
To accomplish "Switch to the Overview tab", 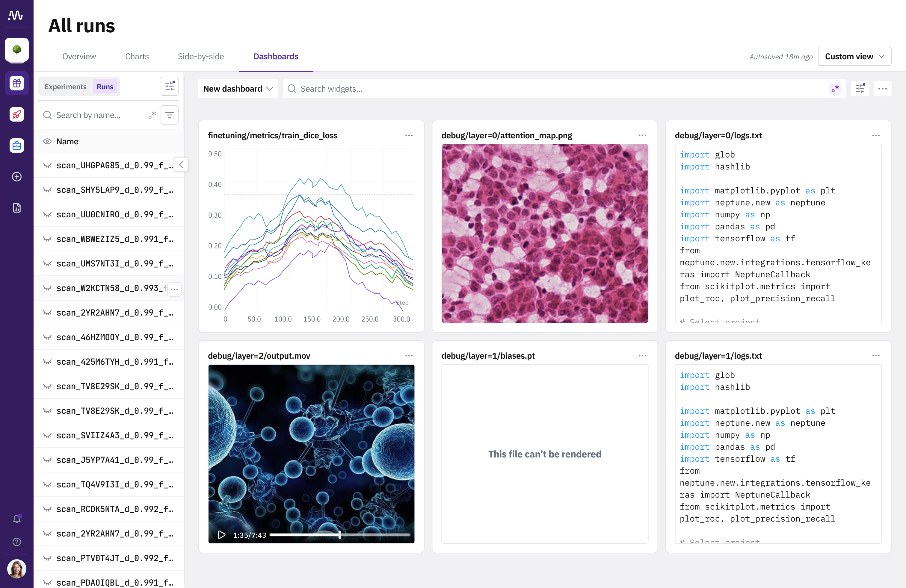I will pyautogui.click(x=79, y=56).
